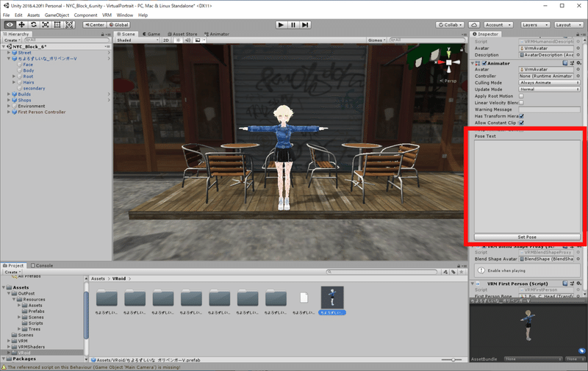Viewport: 588px width, 371px height.
Task: Toggle Allow Constant Clip checkbox
Action: tap(521, 123)
